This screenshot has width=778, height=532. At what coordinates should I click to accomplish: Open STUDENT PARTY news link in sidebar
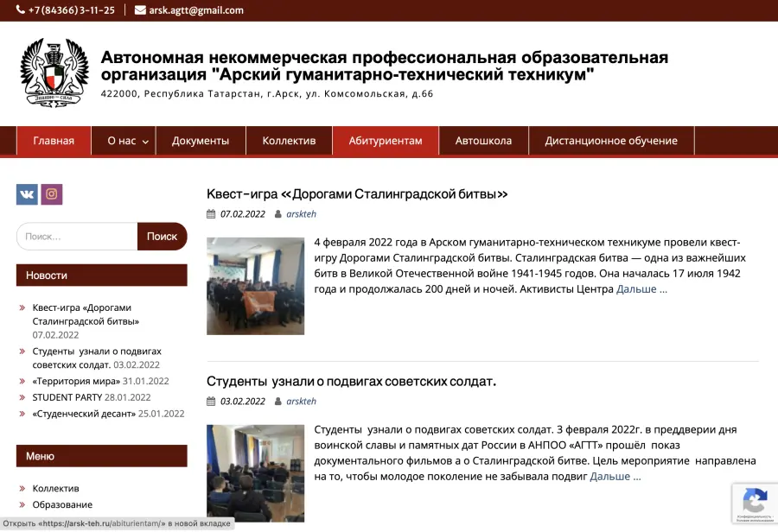click(x=67, y=397)
